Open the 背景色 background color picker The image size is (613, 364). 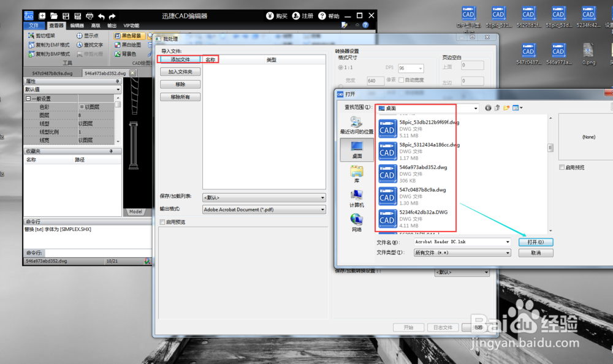[126, 54]
